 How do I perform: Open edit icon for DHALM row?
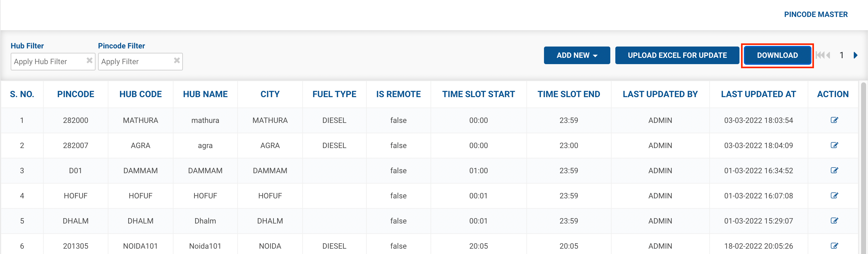click(x=834, y=221)
